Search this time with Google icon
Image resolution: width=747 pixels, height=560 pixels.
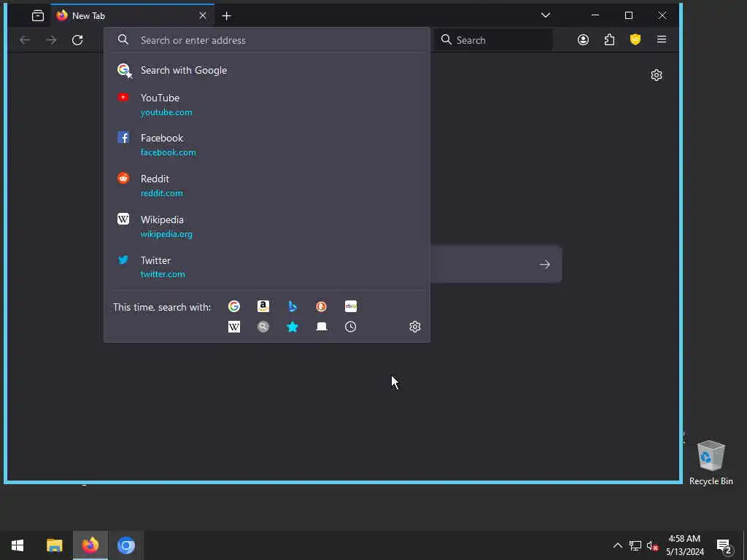[234, 306]
